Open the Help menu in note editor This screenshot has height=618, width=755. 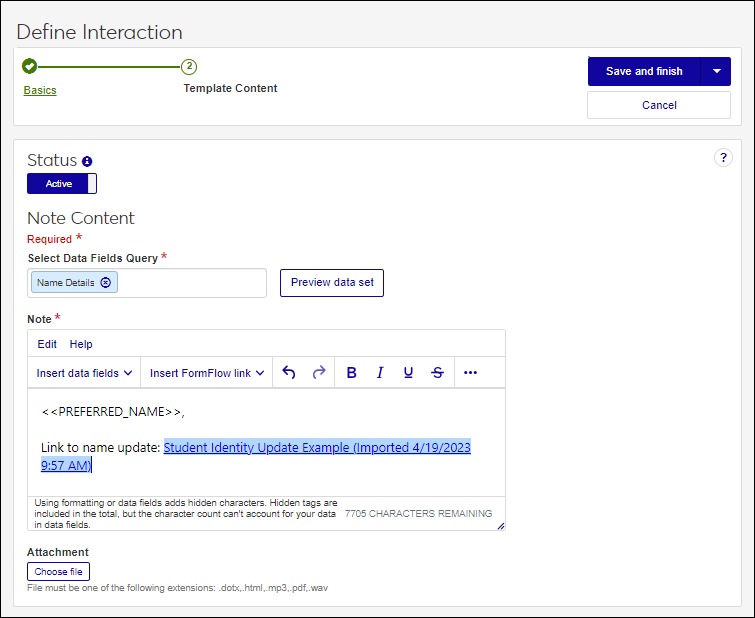coord(81,344)
